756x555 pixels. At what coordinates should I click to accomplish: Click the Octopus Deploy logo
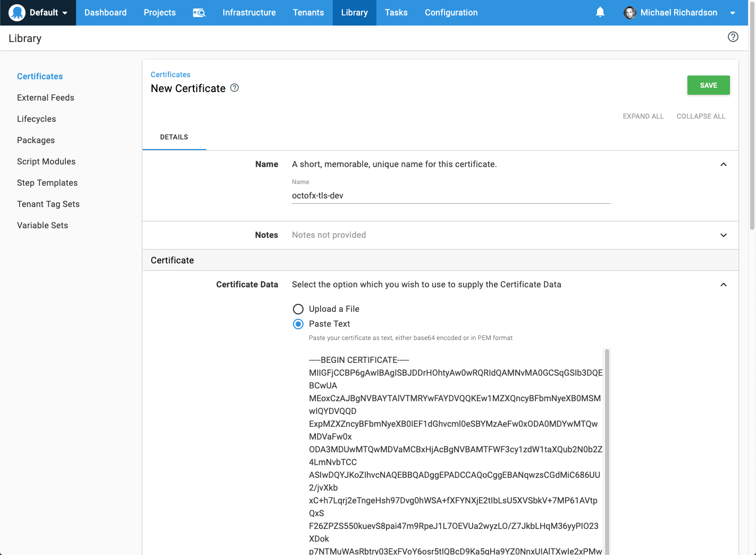pos(15,12)
